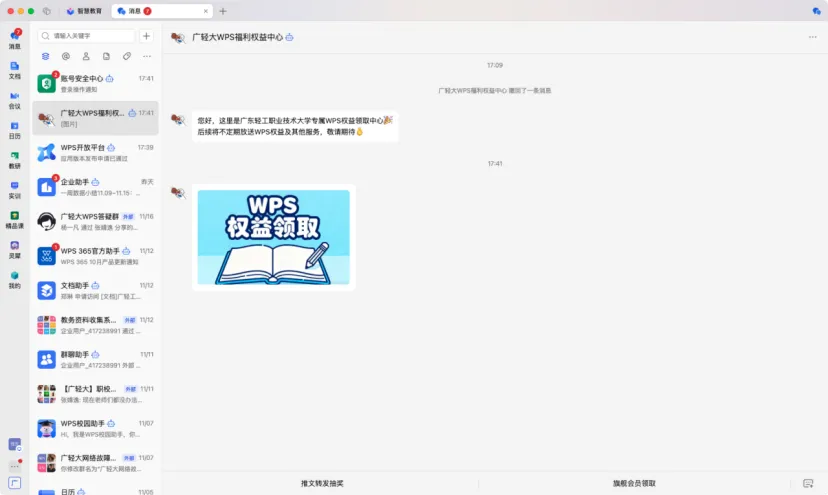Open chat options ellipsis at top right

813,37
